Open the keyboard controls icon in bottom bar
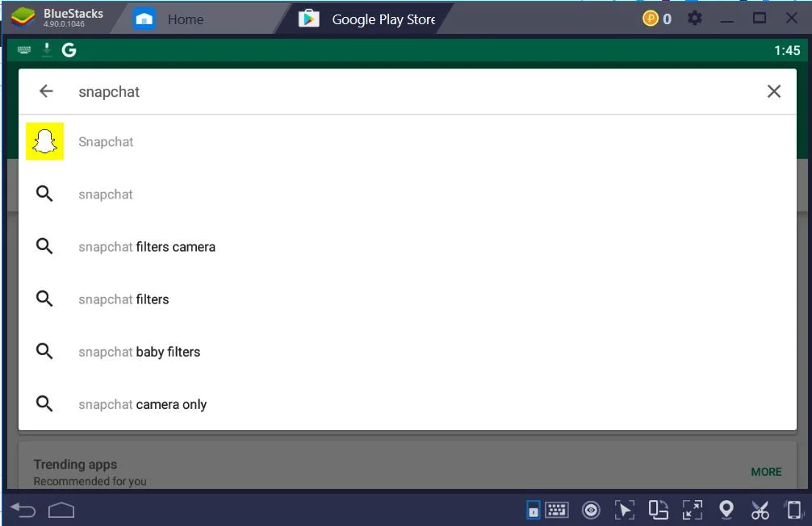The height and width of the screenshot is (526, 812). (x=557, y=510)
